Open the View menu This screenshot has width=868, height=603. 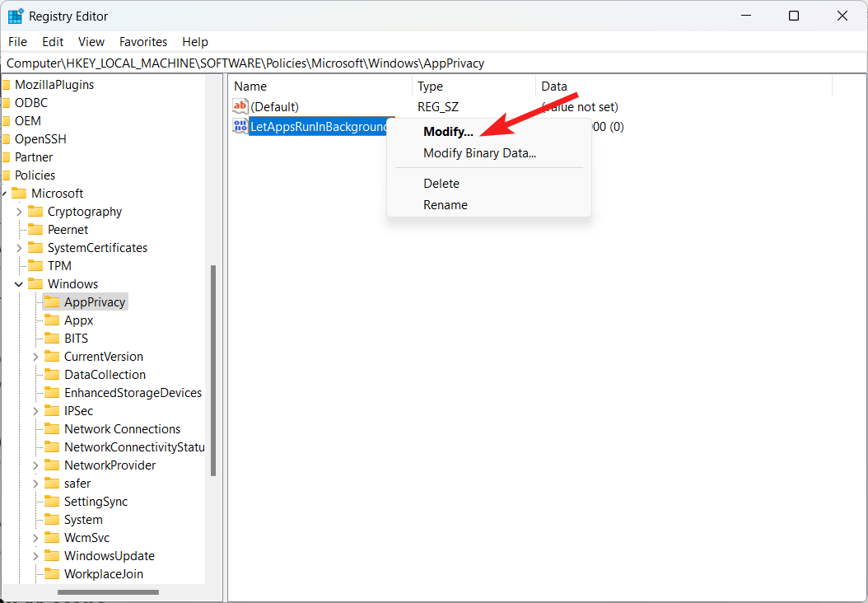(x=91, y=42)
